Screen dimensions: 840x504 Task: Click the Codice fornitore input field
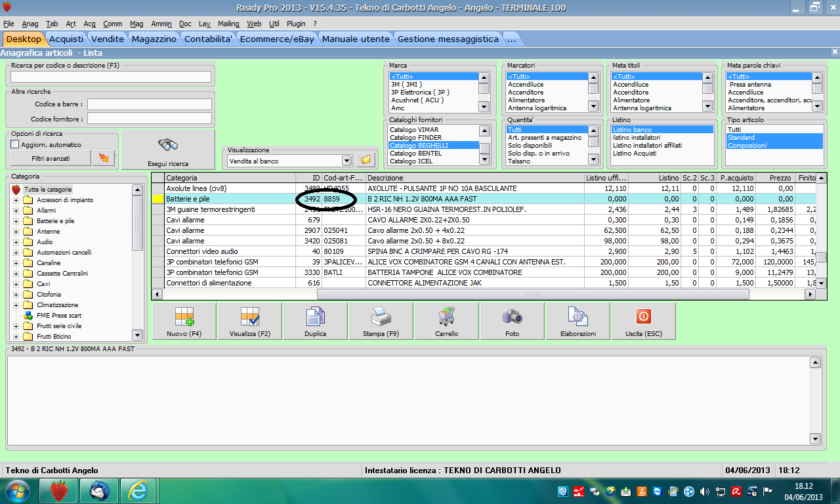click(150, 119)
